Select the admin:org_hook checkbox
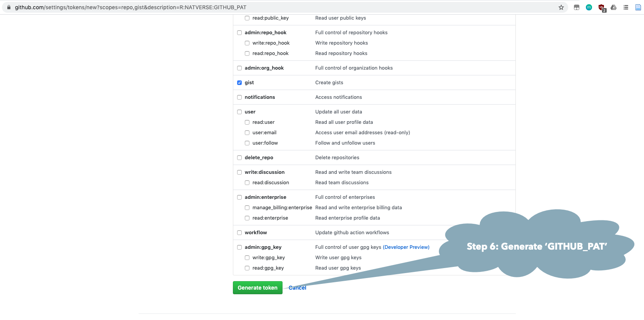This screenshot has height=320, width=644. coord(239,68)
